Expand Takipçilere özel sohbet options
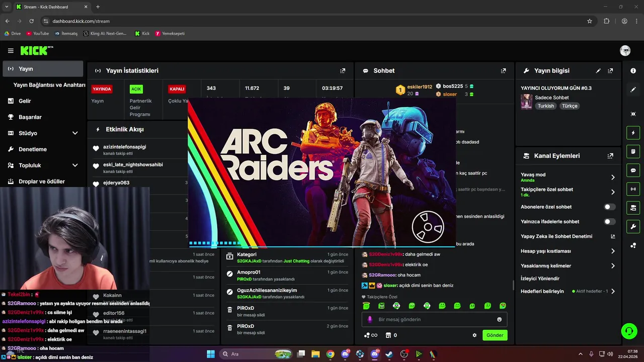This screenshot has width=644, height=362. (613, 192)
